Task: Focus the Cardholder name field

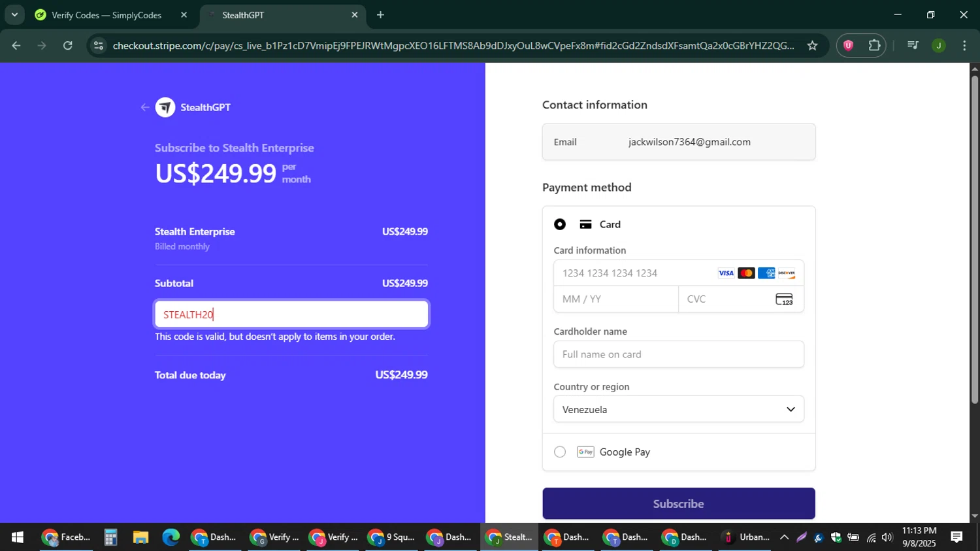Action: click(x=679, y=354)
